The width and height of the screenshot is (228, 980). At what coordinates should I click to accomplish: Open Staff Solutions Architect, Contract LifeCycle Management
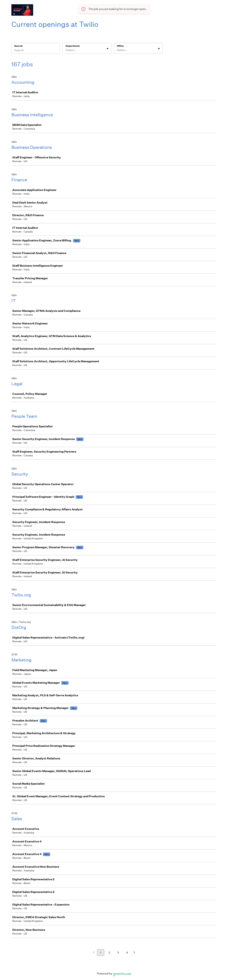coord(114,350)
